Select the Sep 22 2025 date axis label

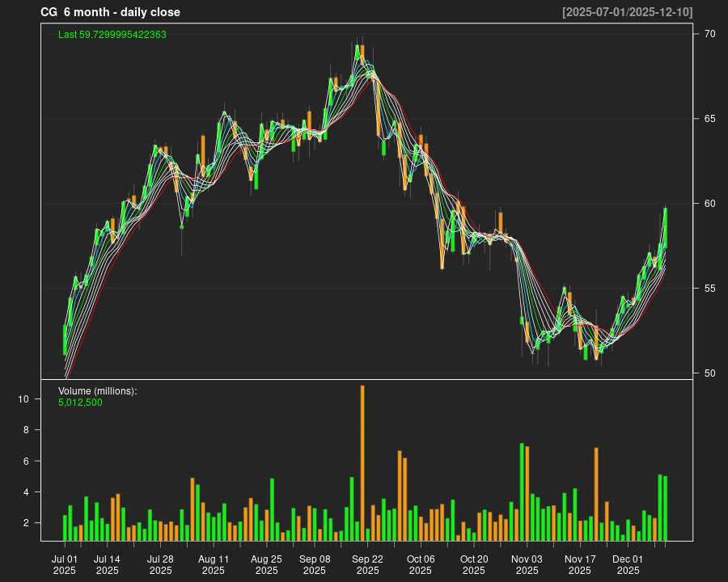pyautogui.click(x=368, y=564)
